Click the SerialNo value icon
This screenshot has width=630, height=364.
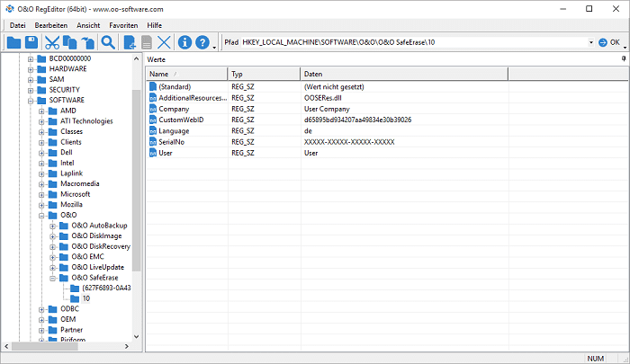click(153, 142)
